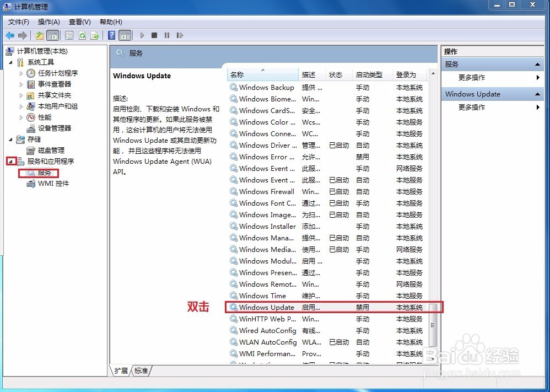Go forward with the gray arrow
Image resolution: width=550 pixels, height=392 pixels.
(23, 35)
